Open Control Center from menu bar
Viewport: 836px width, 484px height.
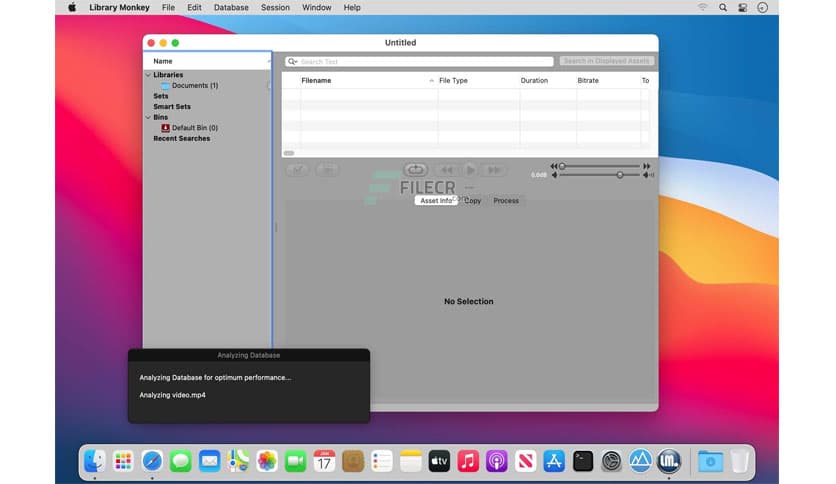click(x=742, y=7)
